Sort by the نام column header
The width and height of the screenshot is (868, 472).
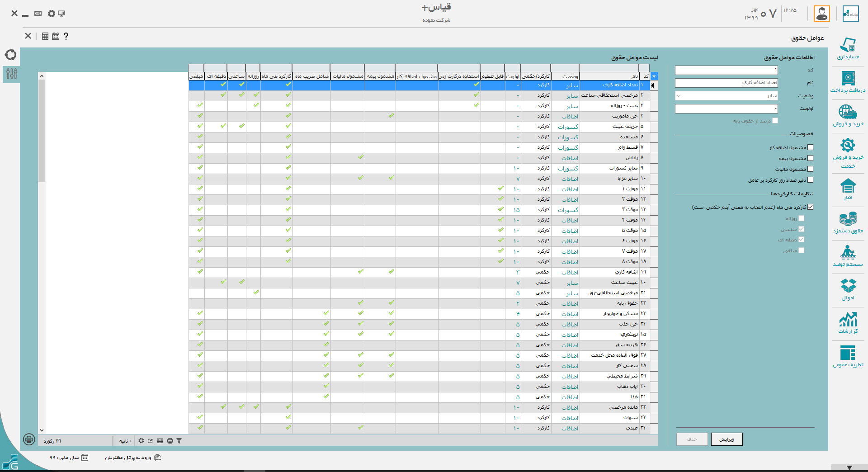609,76
